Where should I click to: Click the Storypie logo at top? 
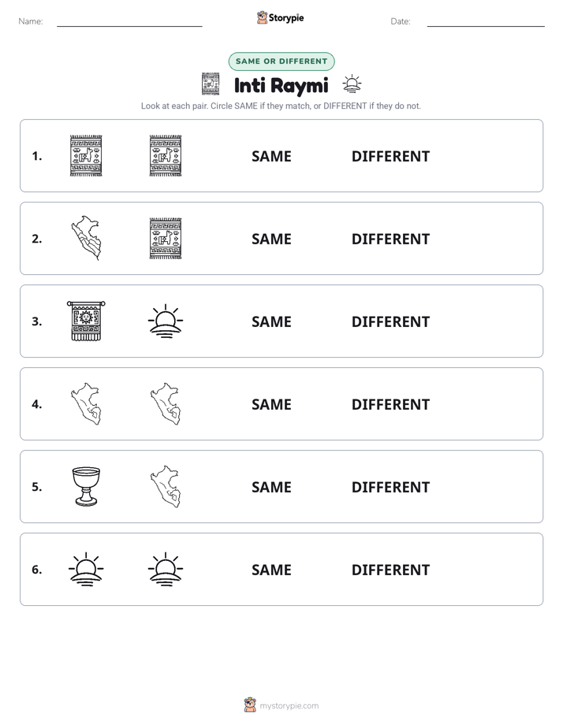(280, 17)
